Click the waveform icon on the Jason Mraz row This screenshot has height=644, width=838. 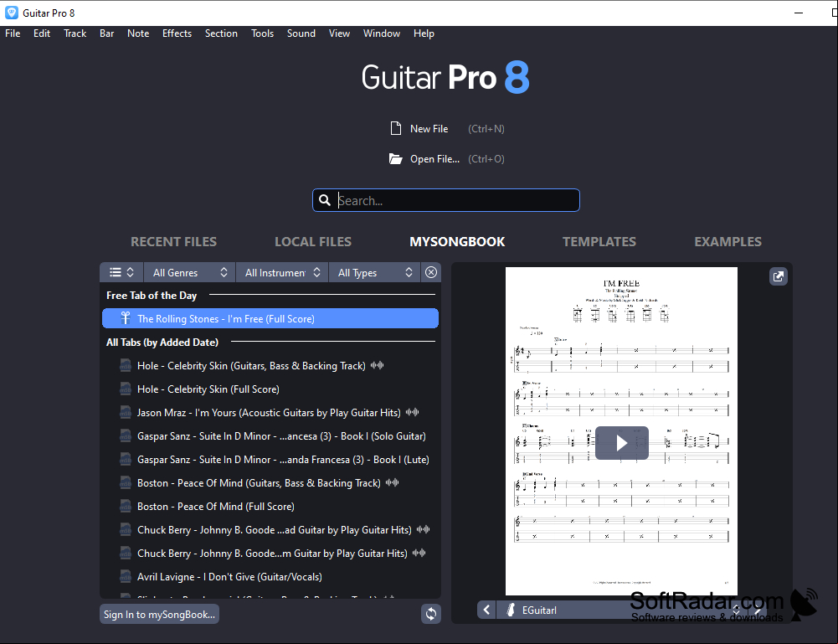(x=412, y=413)
